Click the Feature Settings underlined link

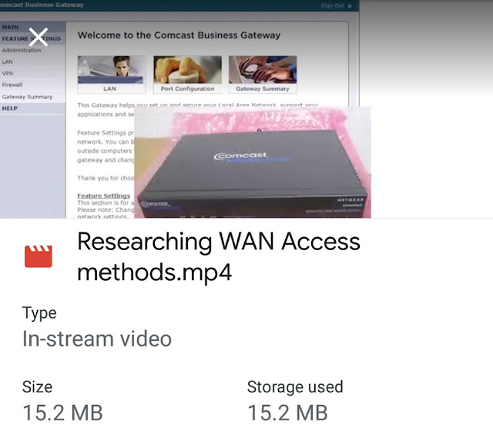tap(104, 196)
